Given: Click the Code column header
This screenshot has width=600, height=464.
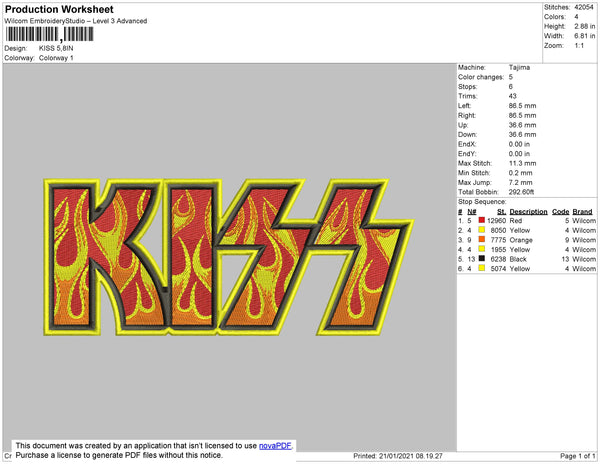Looking at the screenshot, I should [561, 212].
